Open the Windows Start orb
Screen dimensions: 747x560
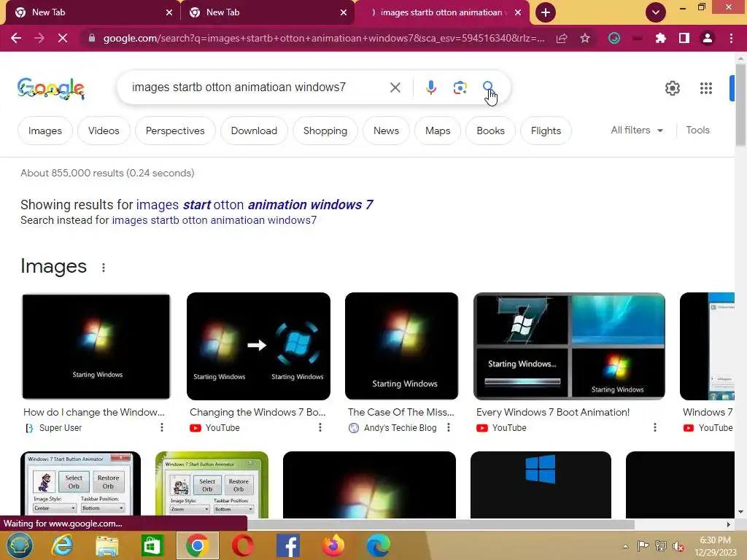20,545
